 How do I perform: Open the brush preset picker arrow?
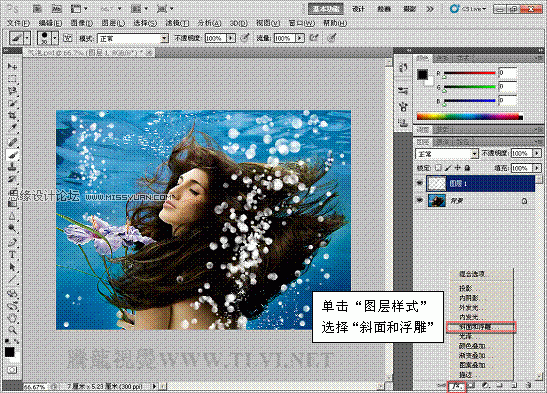click(54, 38)
